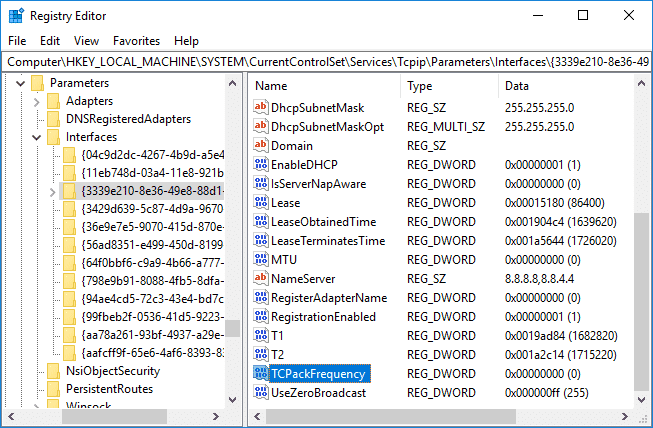
Task: Click the string icon next to DhcpSubnetMask
Action: [x=261, y=107]
